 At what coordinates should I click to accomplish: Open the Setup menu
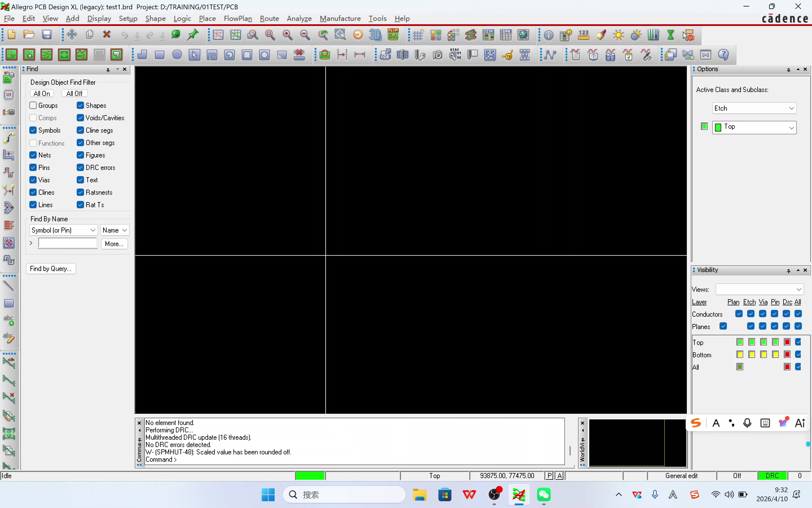128,18
